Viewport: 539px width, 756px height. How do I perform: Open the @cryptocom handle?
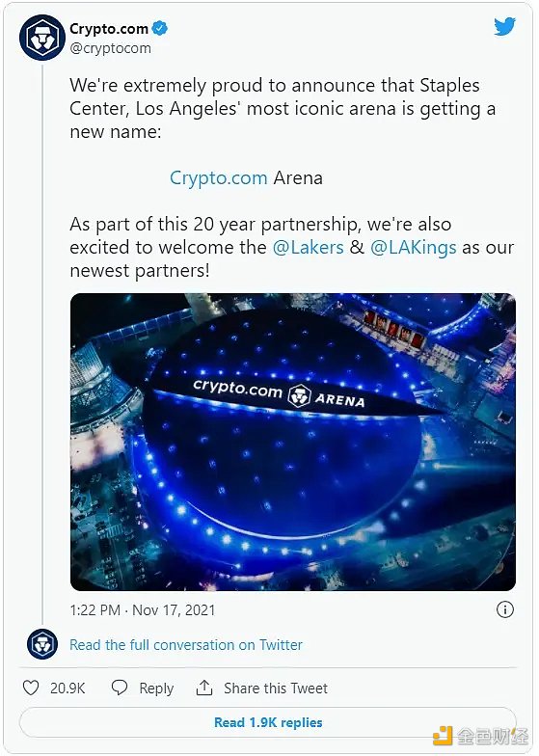point(110,48)
